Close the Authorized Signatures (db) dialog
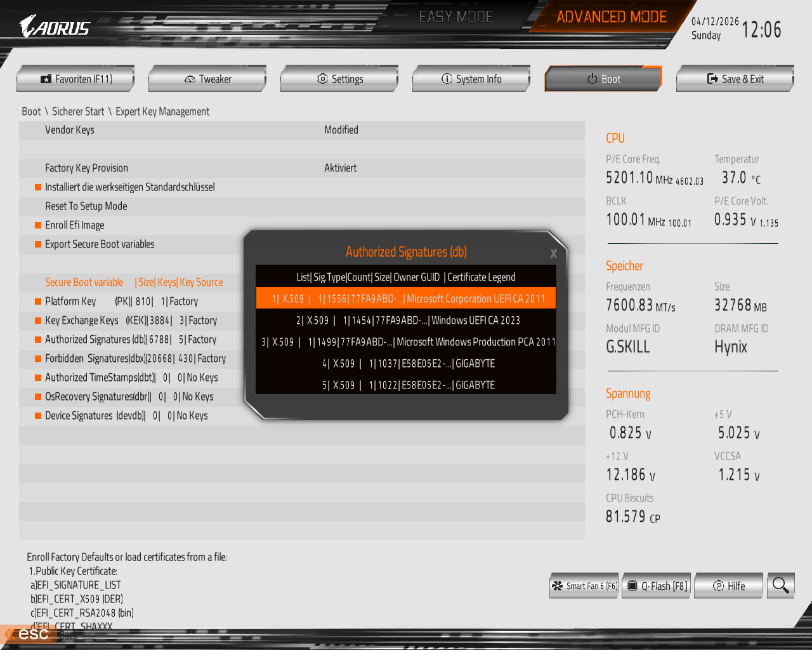This screenshot has height=650, width=812. (553, 253)
